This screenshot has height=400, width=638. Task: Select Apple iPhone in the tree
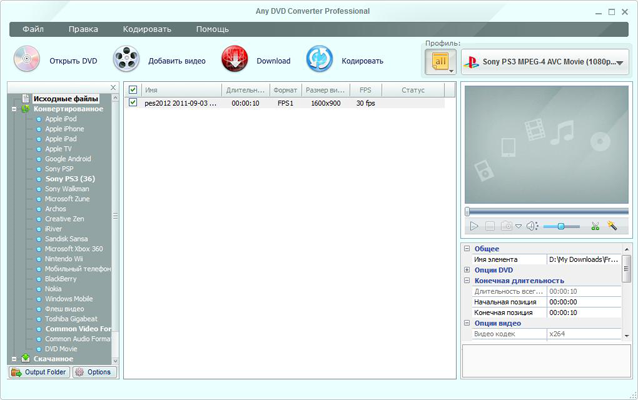click(64, 129)
